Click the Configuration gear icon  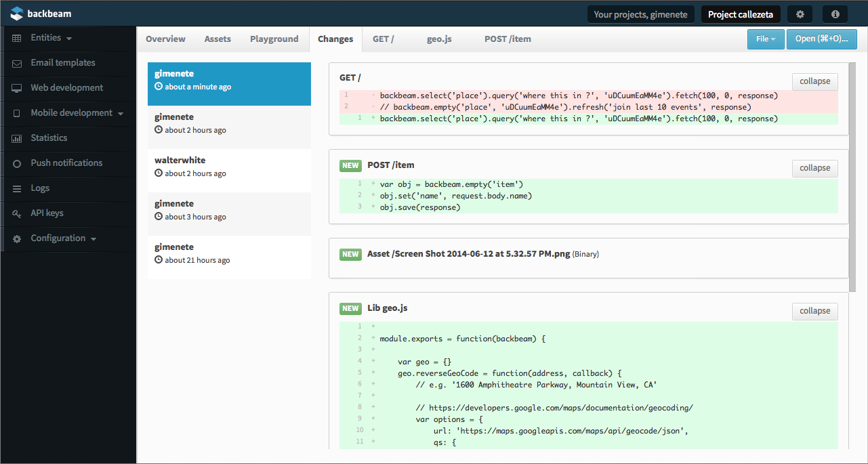pos(17,238)
